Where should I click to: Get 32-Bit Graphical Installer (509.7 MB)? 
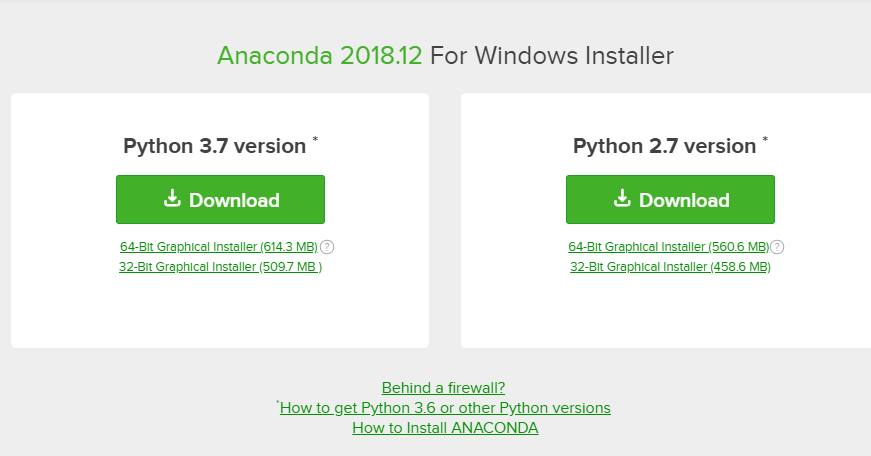click(x=221, y=267)
